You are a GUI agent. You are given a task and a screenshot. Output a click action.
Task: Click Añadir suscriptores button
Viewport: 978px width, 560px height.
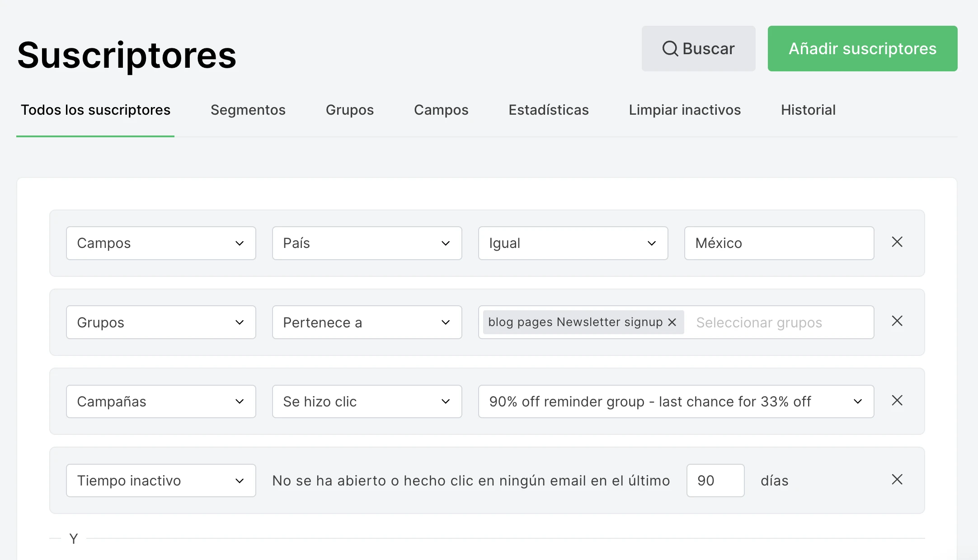pos(862,48)
